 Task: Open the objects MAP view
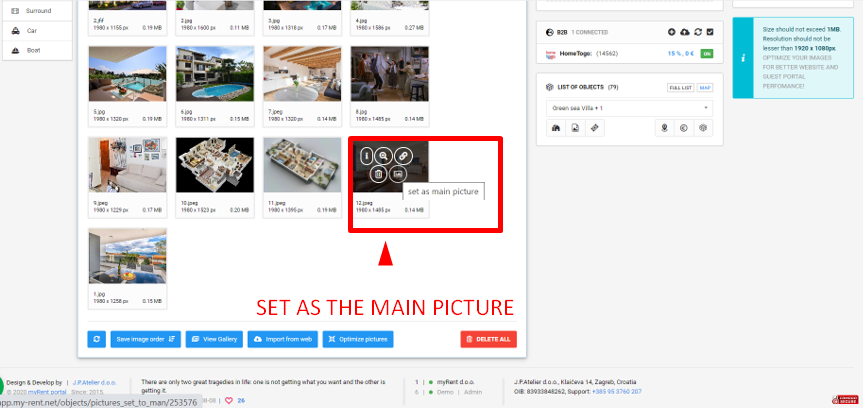coord(704,88)
